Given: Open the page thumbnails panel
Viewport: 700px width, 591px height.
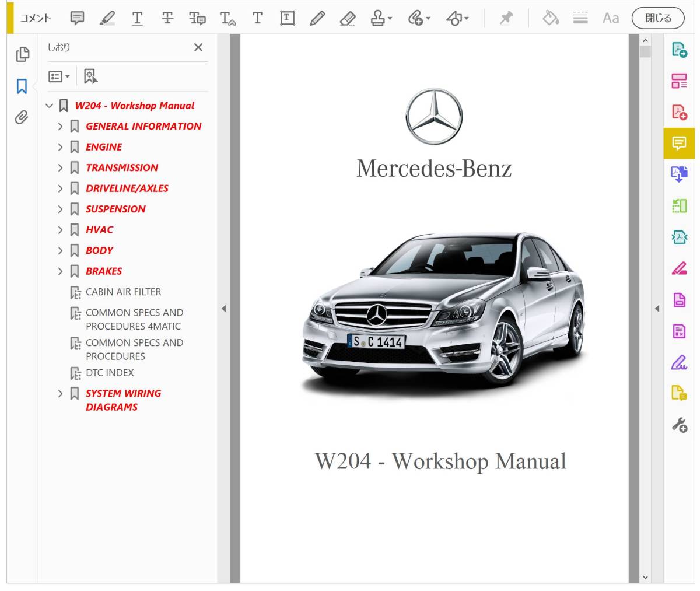Looking at the screenshot, I should [22, 54].
